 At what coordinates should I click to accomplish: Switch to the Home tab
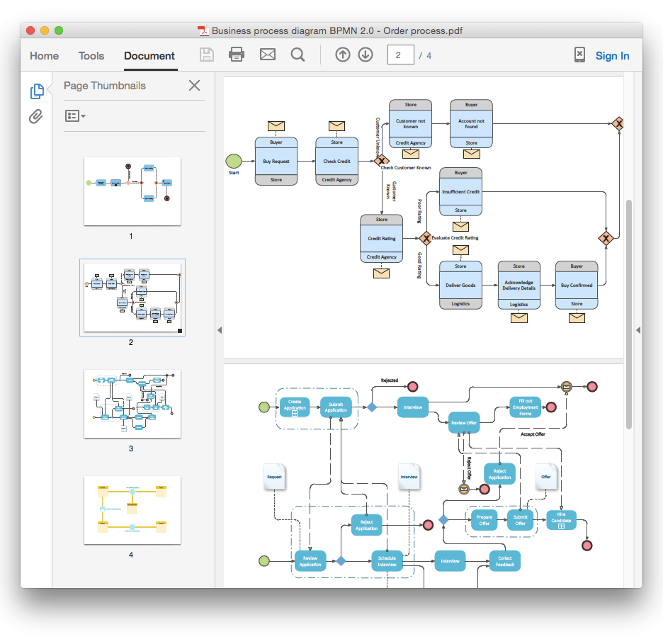(44, 55)
